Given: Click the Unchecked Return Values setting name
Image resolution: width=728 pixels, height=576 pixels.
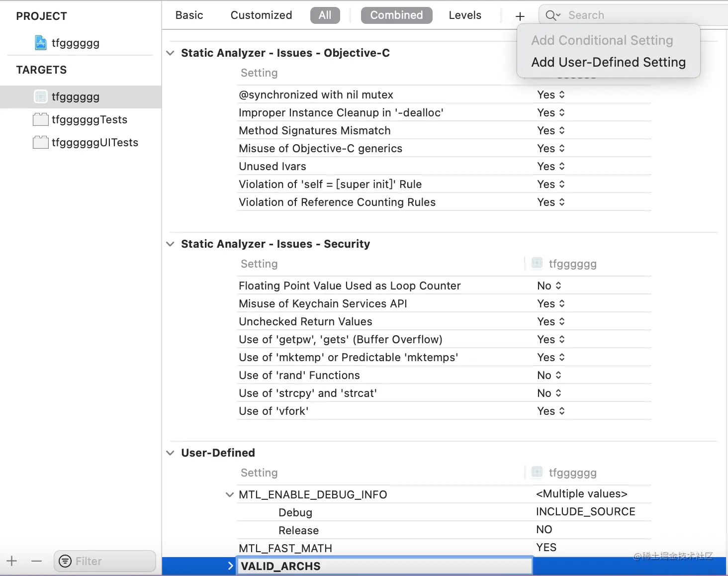Looking at the screenshot, I should (305, 321).
